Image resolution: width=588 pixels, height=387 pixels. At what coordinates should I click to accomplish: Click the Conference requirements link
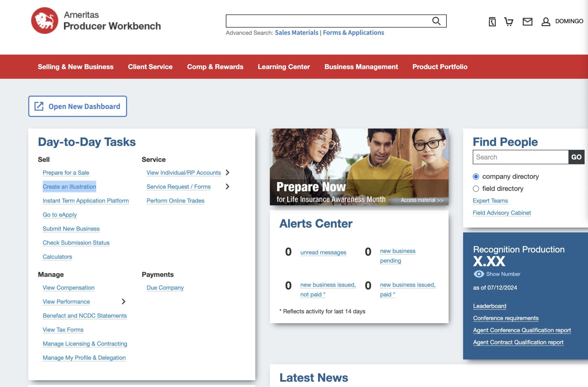click(x=506, y=318)
